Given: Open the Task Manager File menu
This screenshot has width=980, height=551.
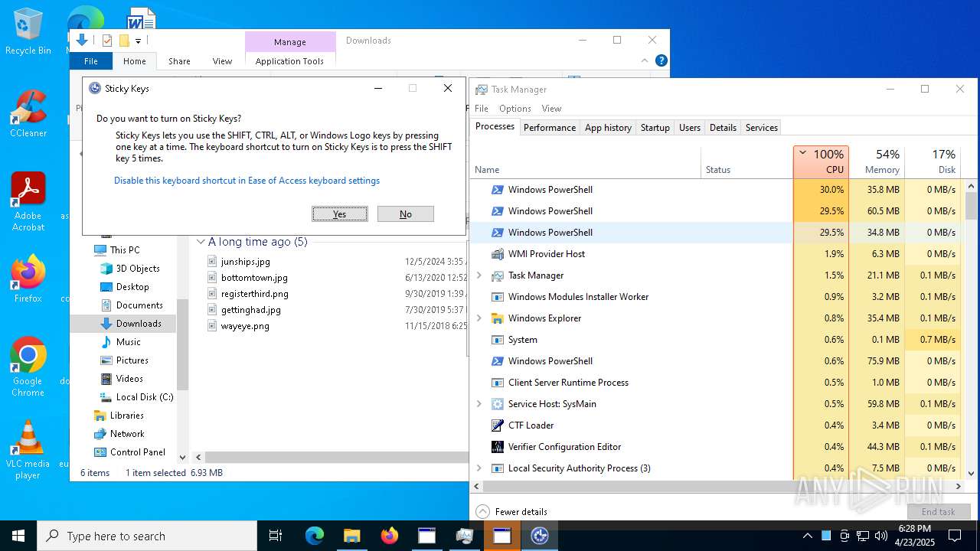Looking at the screenshot, I should (x=482, y=109).
